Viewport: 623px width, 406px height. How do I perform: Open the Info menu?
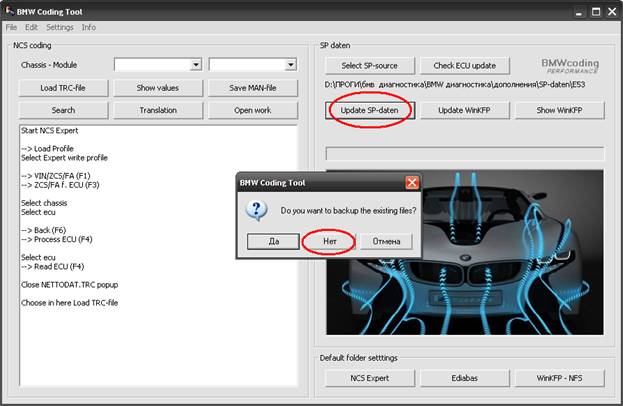click(x=89, y=27)
